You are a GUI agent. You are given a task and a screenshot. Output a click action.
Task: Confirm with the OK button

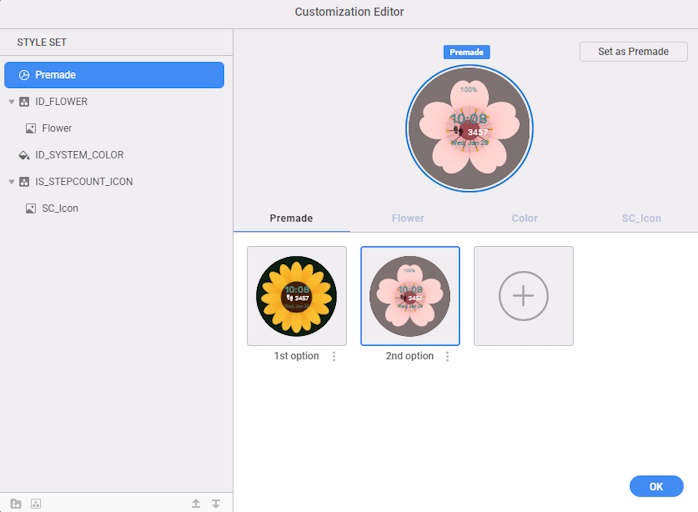click(656, 486)
